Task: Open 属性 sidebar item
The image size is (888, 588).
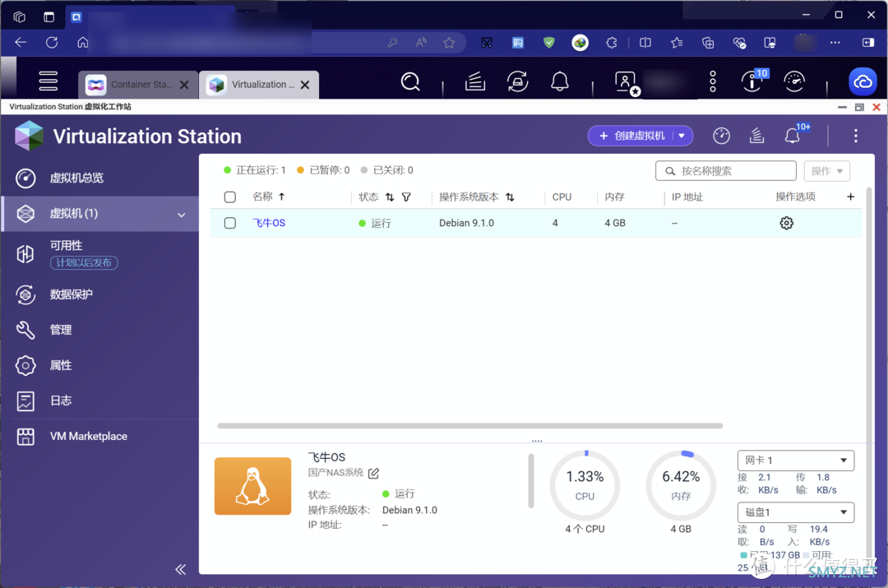Action: point(101,365)
